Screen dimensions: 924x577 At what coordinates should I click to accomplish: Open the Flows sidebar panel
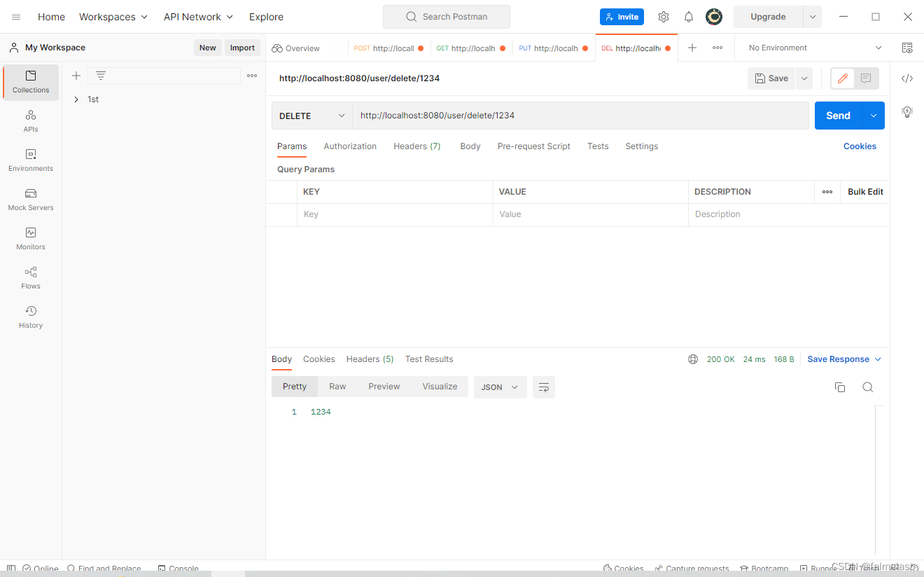[x=30, y=278]
